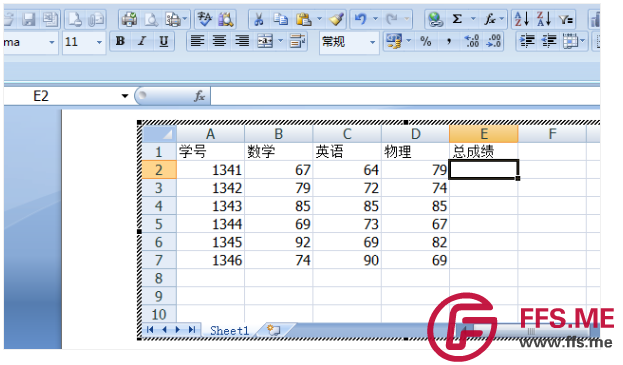Click cell E3 below the selection
Viewport: 623px width, 365px height.
pyautogui.click(x=484, y=188)
